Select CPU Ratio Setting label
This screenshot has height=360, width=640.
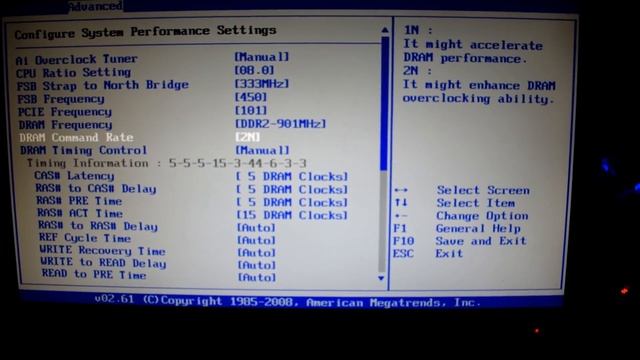(x=73, y=73)
